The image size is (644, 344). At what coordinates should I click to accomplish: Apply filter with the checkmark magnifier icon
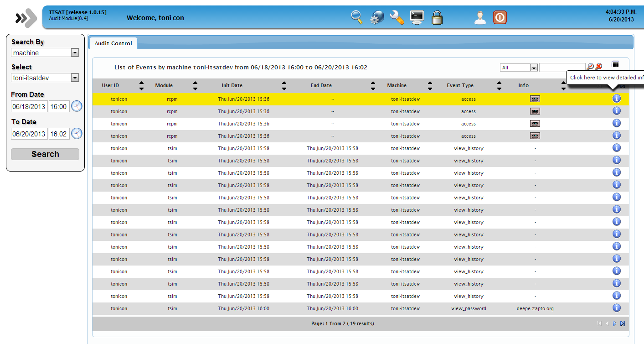pos(590,67)
